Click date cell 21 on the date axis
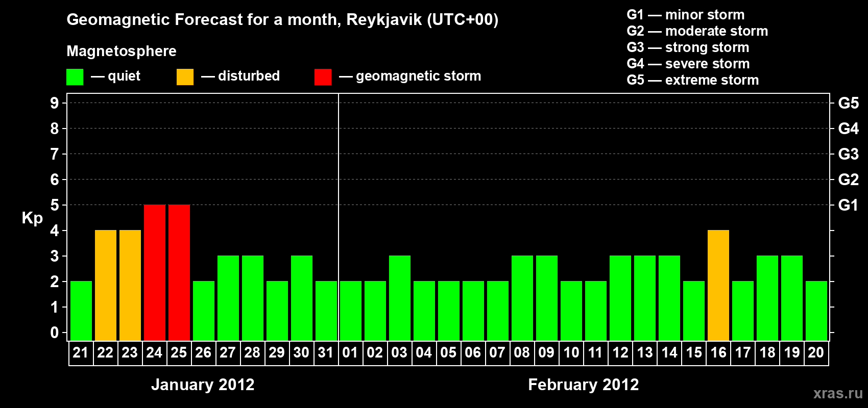Viewport: 868px width, 408px height. click(81, 353)
